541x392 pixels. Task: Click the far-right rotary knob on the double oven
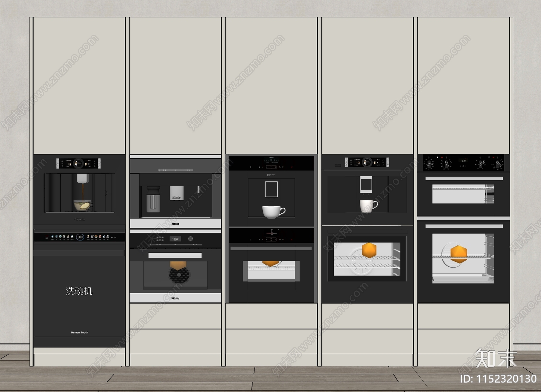(x=498, y=164)
